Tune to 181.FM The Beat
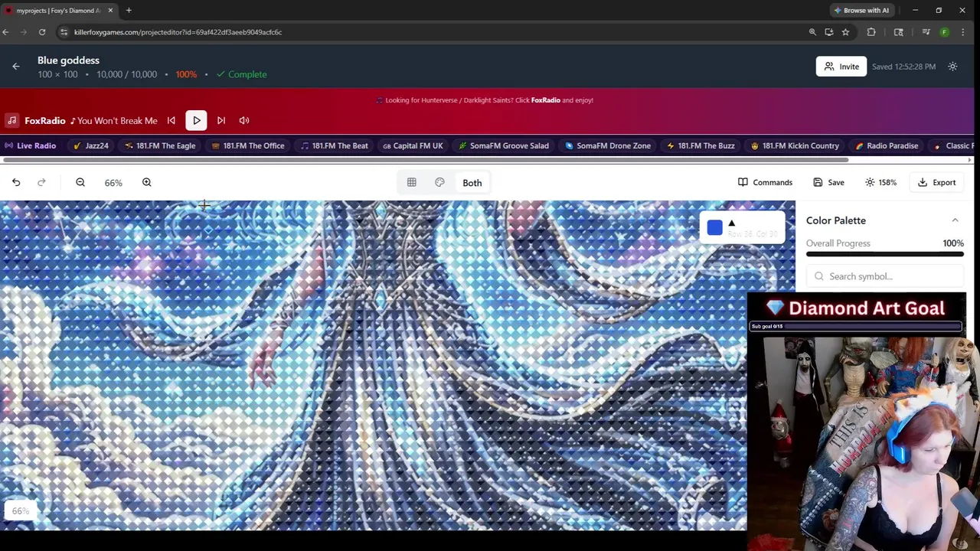 (335, 145)
